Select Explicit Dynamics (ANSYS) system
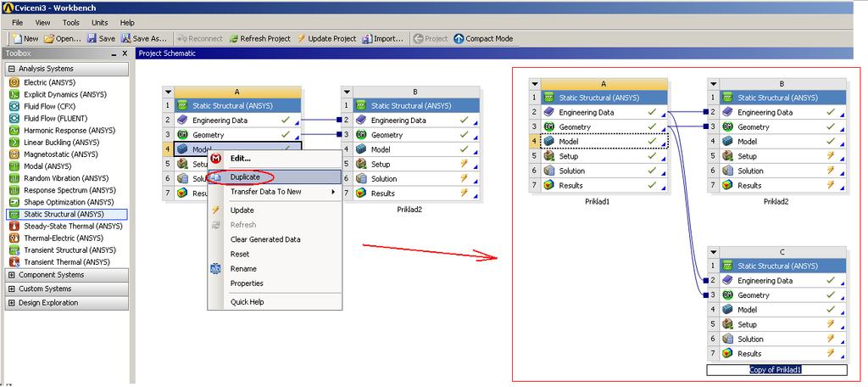 coord(66,94)
